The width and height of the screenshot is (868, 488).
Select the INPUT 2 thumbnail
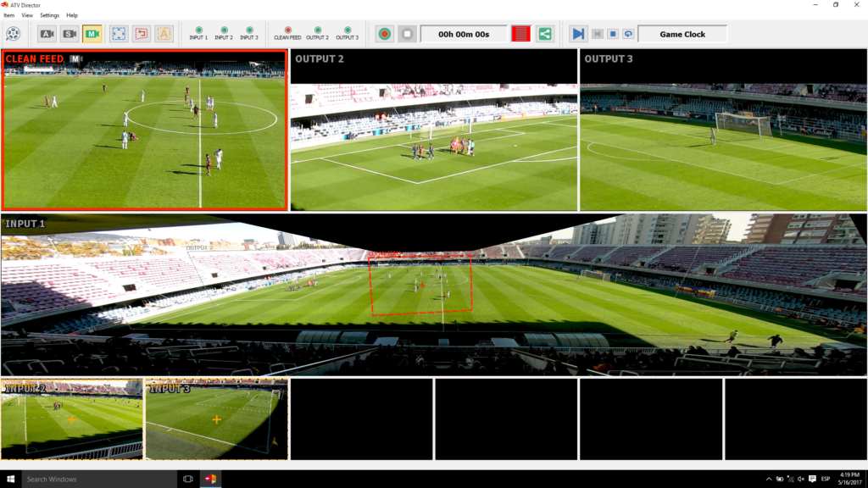coord(72,419)
